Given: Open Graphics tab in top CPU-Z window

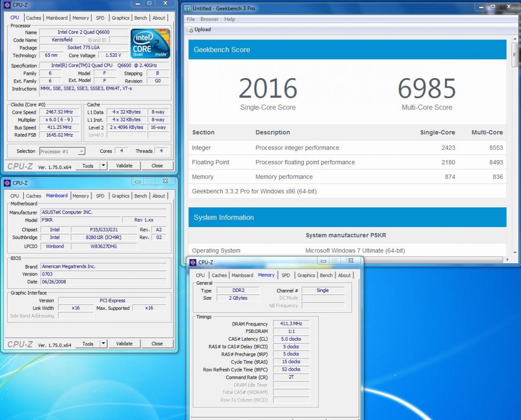Looking at the screenshot, I should tap(121, 18).
